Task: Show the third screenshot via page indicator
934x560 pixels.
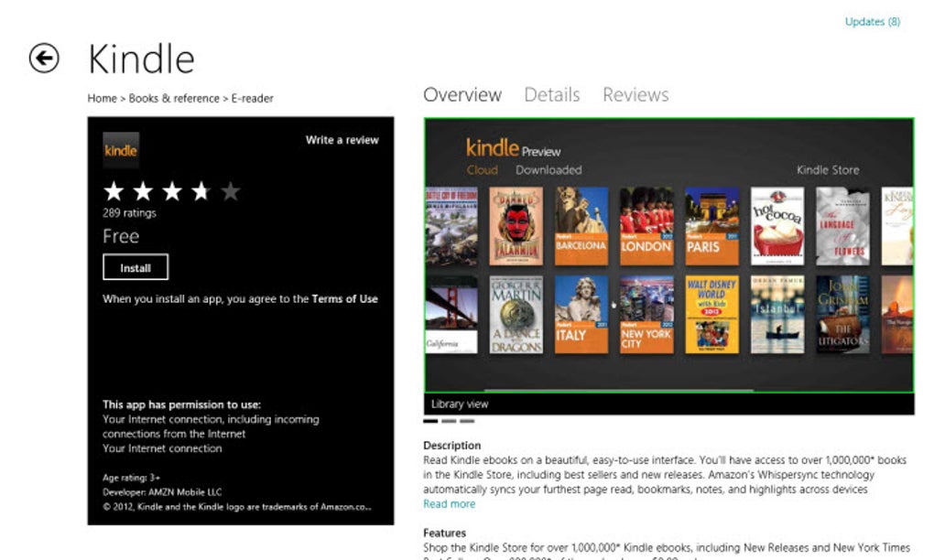Action: (x=467, y=421)
